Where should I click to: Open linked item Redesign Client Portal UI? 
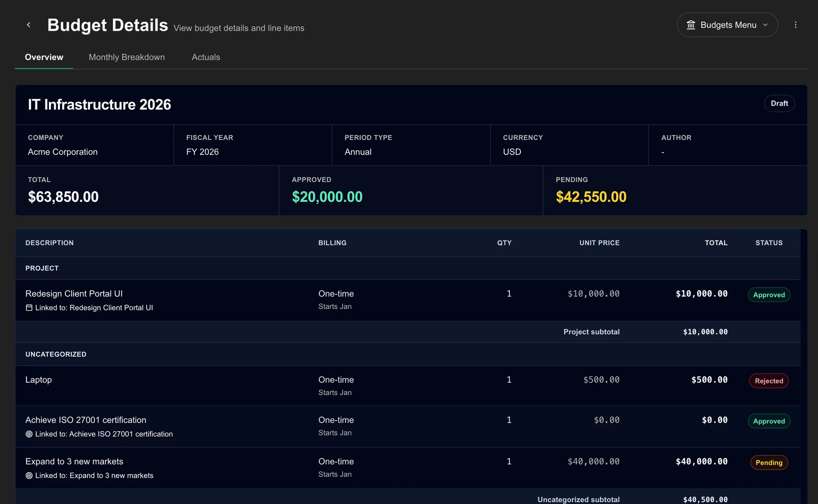point(94,307)
